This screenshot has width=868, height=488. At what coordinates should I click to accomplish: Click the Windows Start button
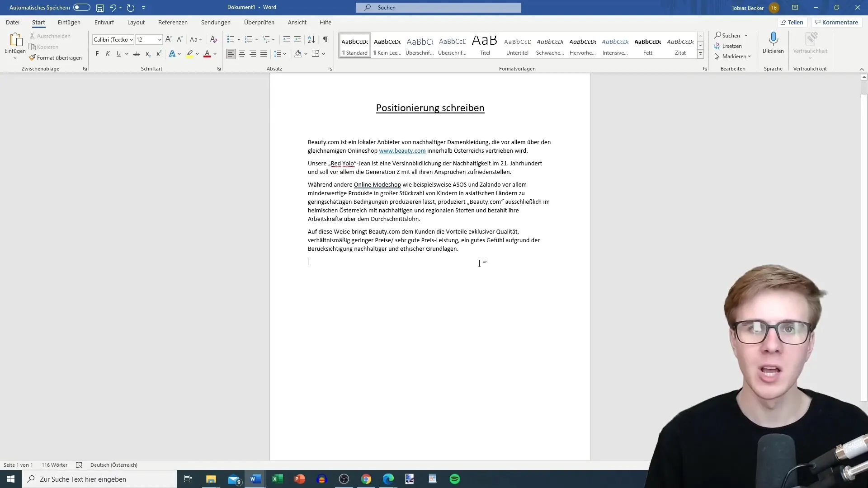pos(11,479)
